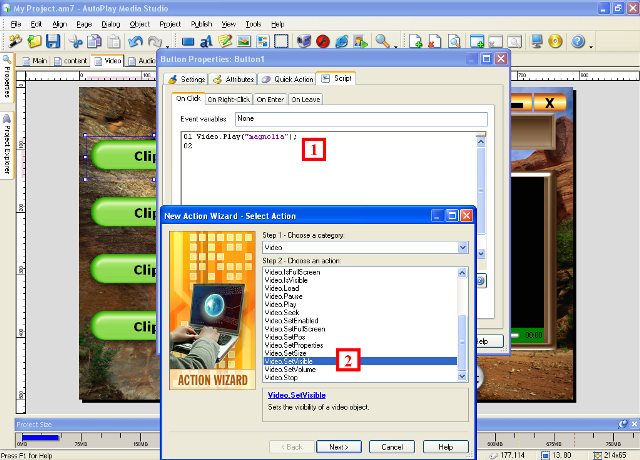Image resolution: width=640 pixels, height=460 pixels.
Task: Click the New project wand icon
Action: tap(15, 42)
